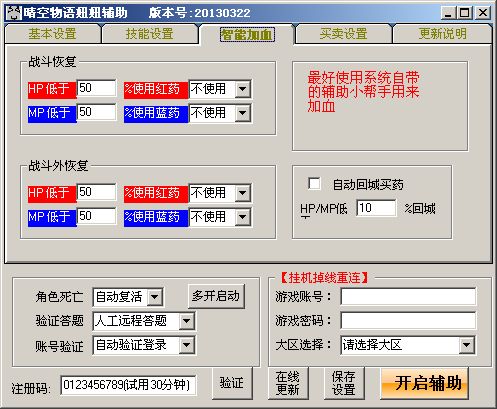The height and width of the screenshot is (409, 497).
Task: Enable 自动回城买药 checkbox
Action: 314,184
